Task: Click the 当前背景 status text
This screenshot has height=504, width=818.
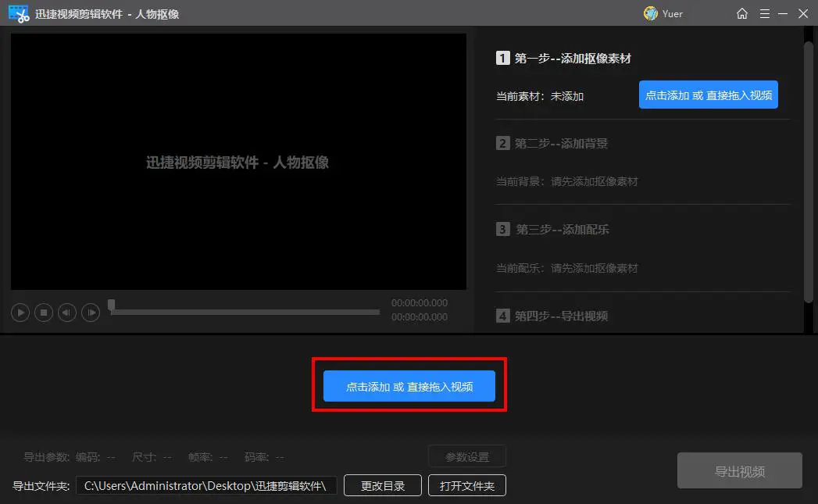Action: (566, 181)
